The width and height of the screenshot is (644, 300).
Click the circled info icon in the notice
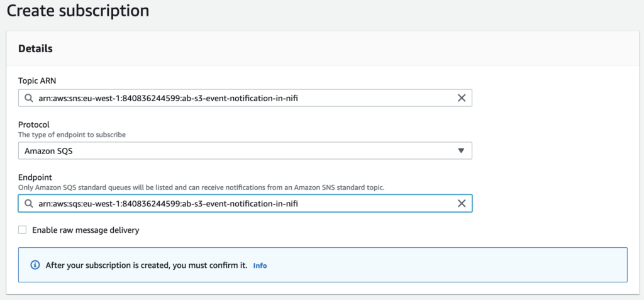click(36, 265)
